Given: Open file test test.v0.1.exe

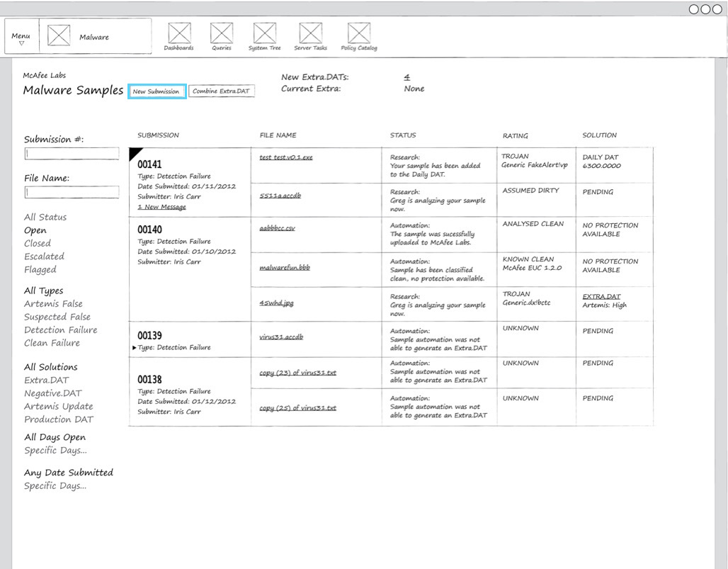Looking at the screenshot, I should (x=286, y=157).
